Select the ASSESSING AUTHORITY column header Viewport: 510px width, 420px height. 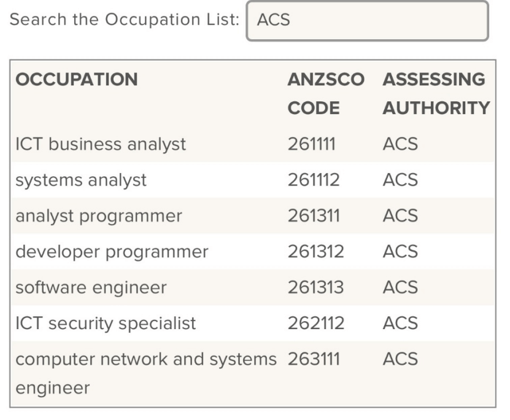pos(436,94)
